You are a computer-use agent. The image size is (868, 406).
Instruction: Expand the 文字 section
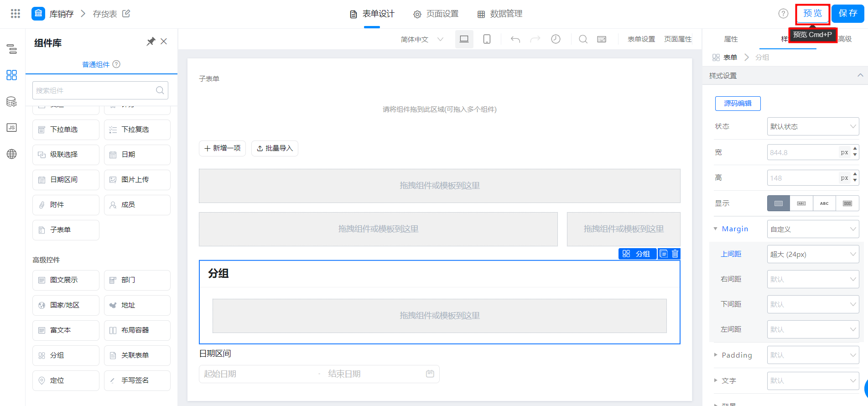[716, 380]
